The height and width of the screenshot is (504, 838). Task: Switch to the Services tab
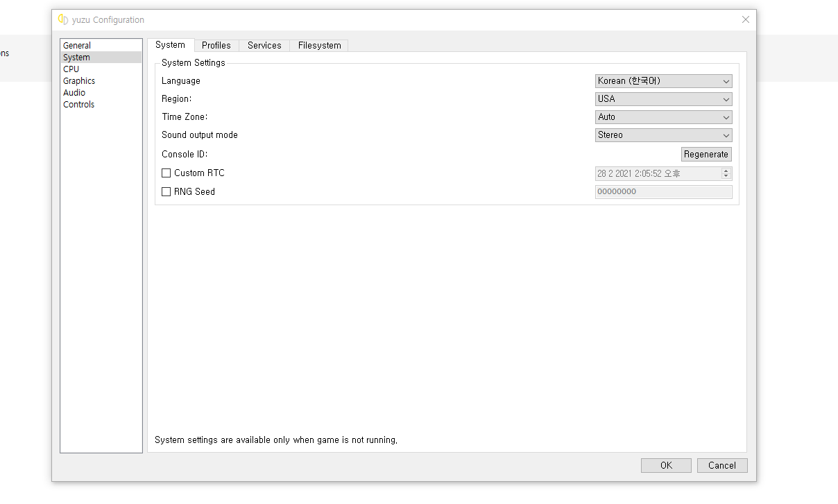click(x=264, y=46)
